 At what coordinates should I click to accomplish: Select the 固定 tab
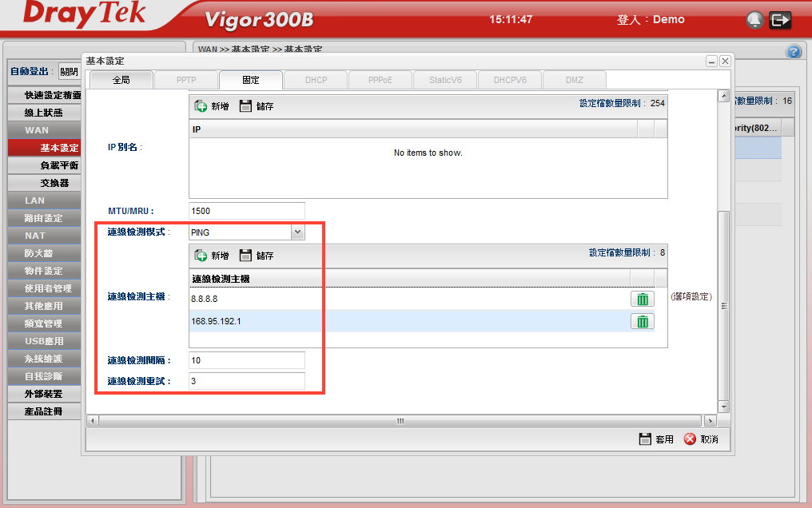[x=250, y=80]
